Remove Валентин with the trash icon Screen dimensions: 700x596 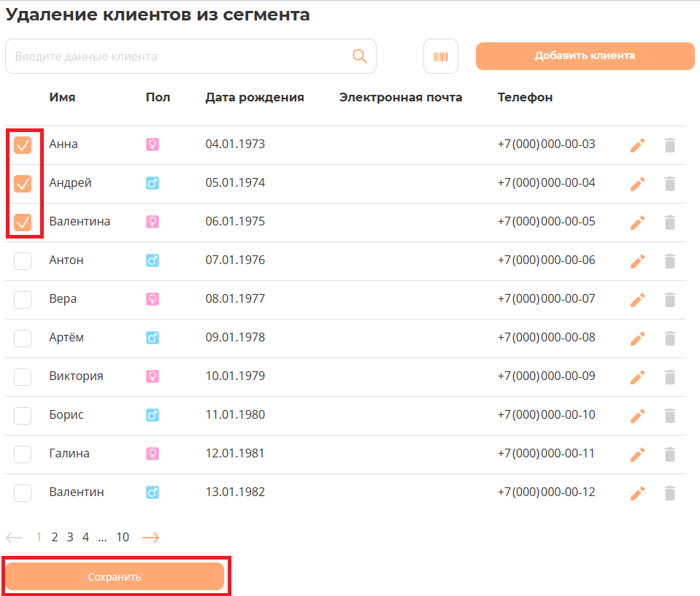click(x=670, y=493)
